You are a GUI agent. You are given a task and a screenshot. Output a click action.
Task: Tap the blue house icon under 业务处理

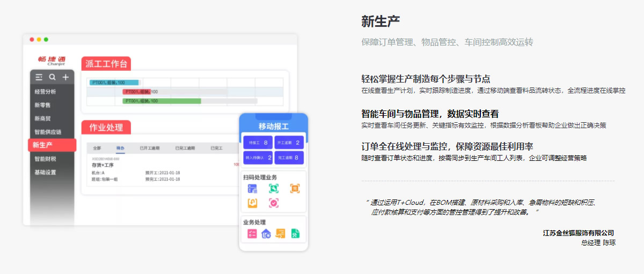(x=266, y=233)
